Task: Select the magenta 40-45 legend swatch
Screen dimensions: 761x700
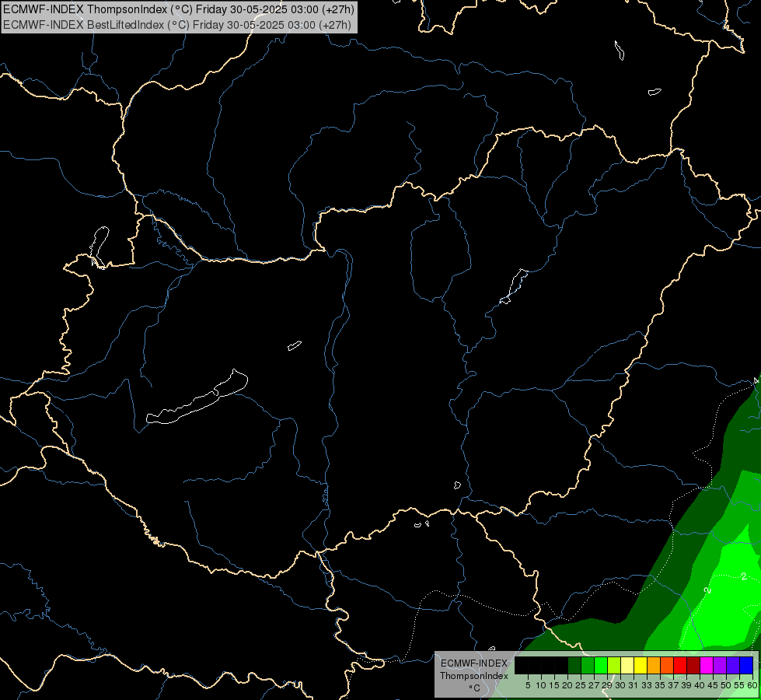Action: (x=706, y=665)
